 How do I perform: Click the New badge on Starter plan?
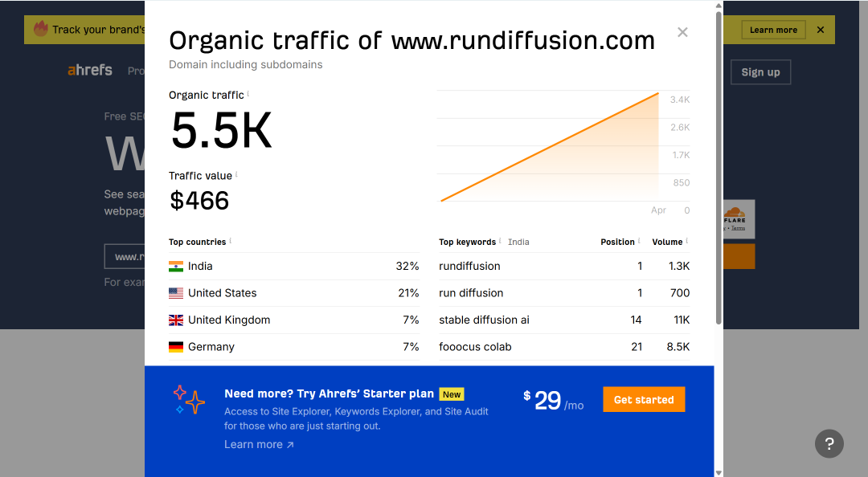(452, 394)
